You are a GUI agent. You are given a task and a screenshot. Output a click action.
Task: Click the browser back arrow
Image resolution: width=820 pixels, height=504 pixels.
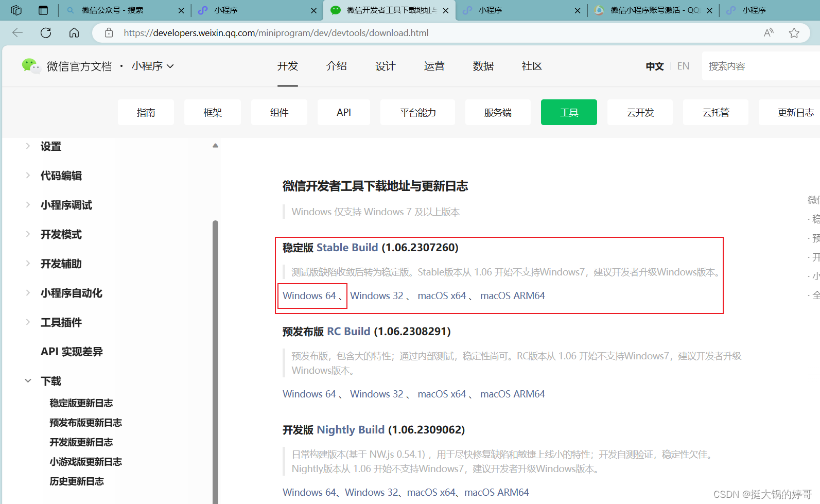18,33
